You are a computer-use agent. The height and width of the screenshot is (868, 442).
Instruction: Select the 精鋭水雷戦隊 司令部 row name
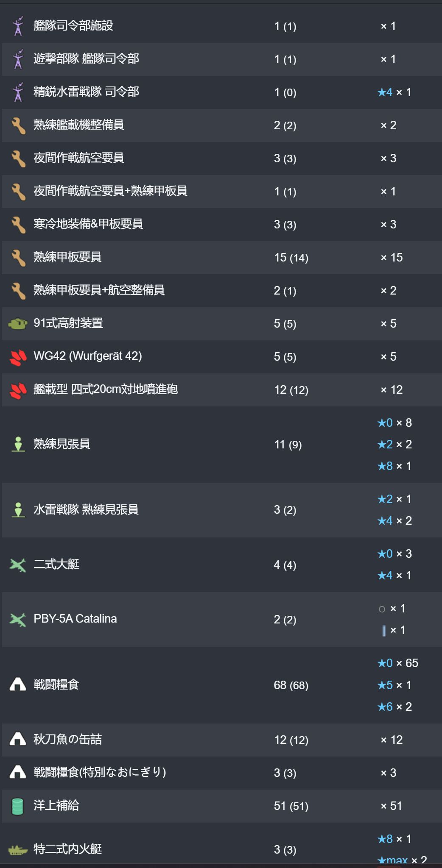click(86, 92)
